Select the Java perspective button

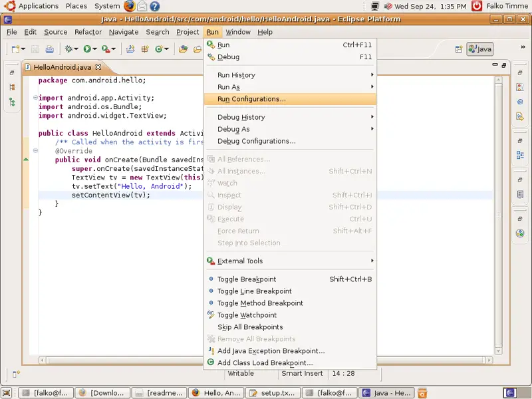(x=479, y=49)
